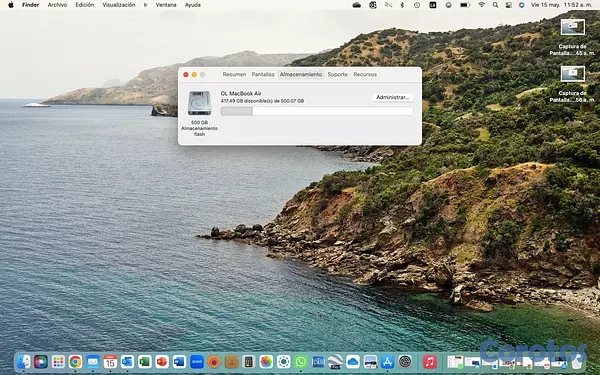
Task: Open the App Store in the Dock
Action: click(387, 361)
